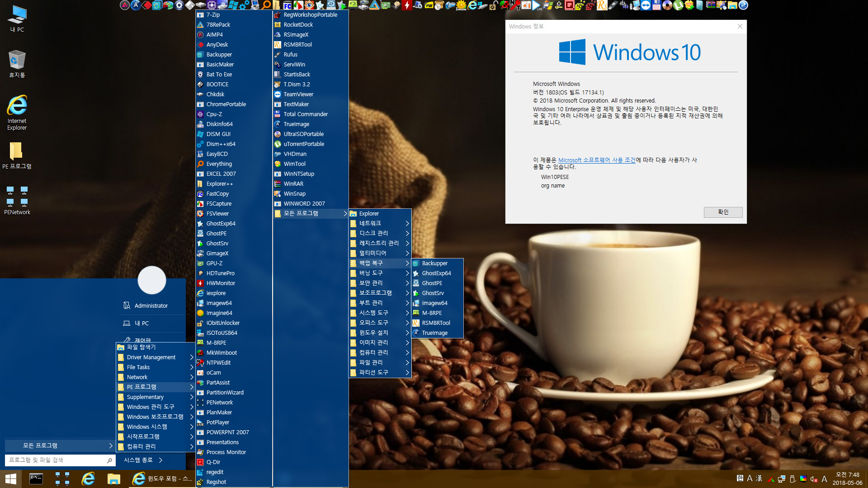The height and width of the screenshot is (488, 868).
Task: Open 파일 탐색기 in the start menu
Action: click(x=156, y=347)
